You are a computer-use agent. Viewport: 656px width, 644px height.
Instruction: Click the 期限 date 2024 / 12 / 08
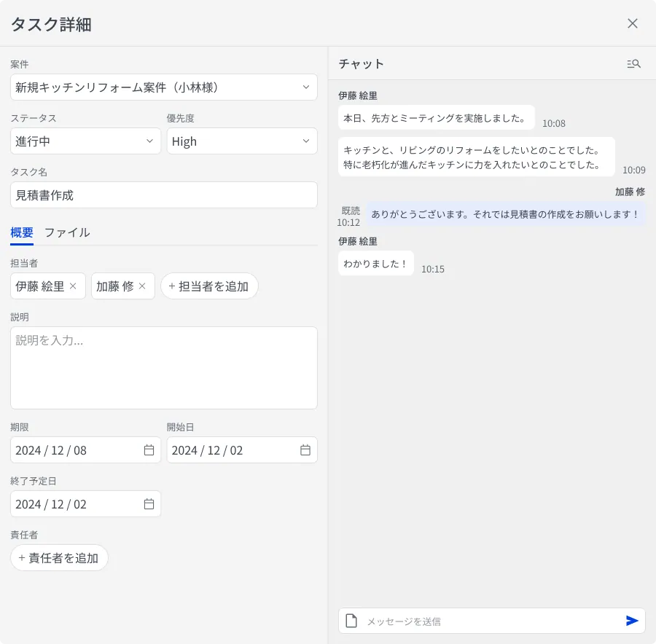51,450
